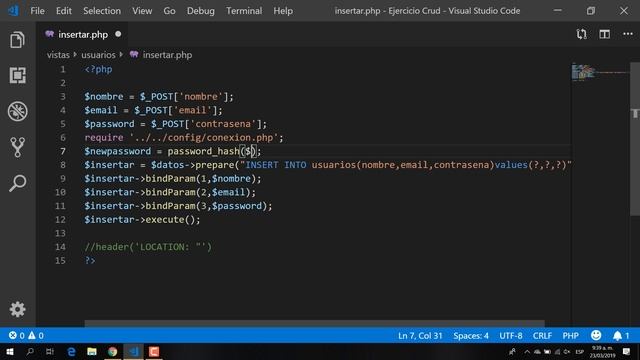Click the ESP keyboard language indicator
The image size is (640, 360).
click(579, 351)
